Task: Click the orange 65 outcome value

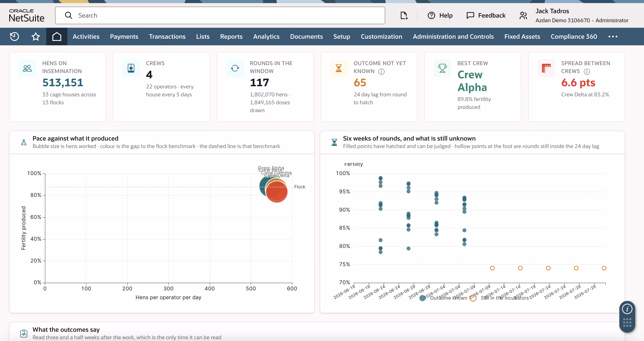Action: (360, 83)
